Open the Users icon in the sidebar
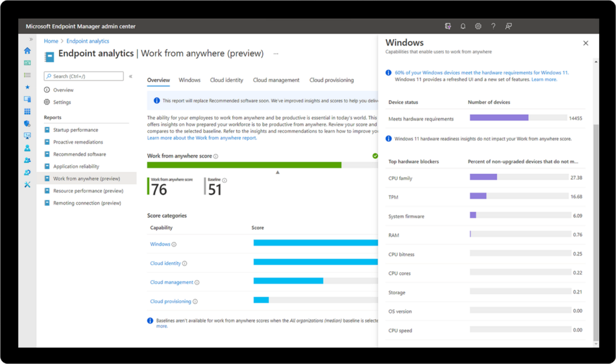The width and height of the screenshot is (616, 364). 28,148
